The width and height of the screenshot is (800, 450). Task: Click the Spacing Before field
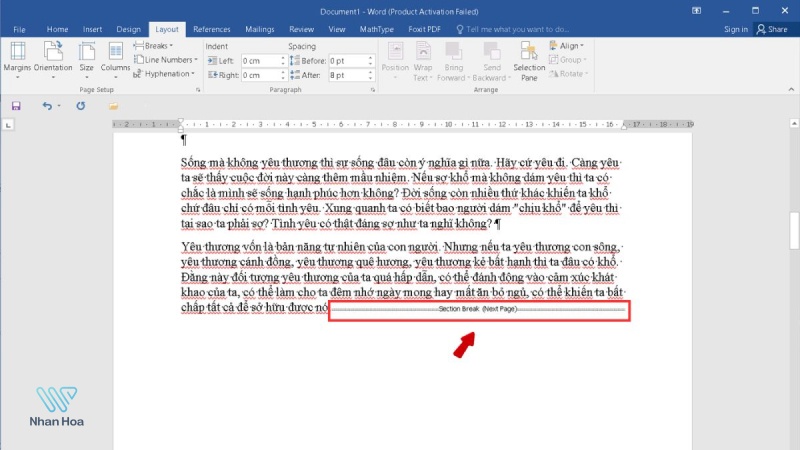click(348, 61)
